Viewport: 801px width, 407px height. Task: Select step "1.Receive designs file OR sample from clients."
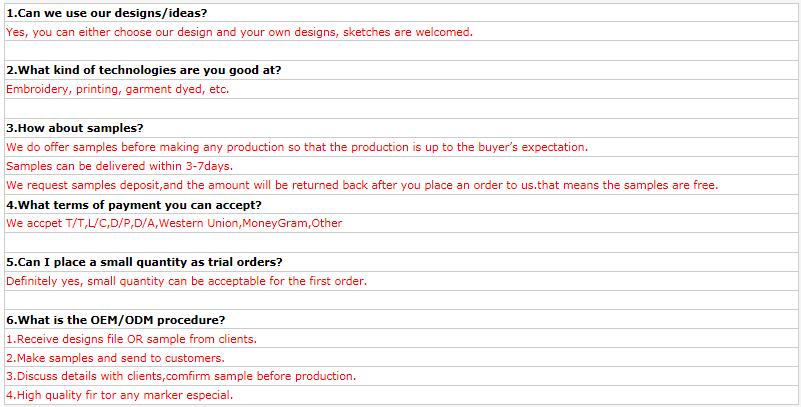(x=131, y=339)
